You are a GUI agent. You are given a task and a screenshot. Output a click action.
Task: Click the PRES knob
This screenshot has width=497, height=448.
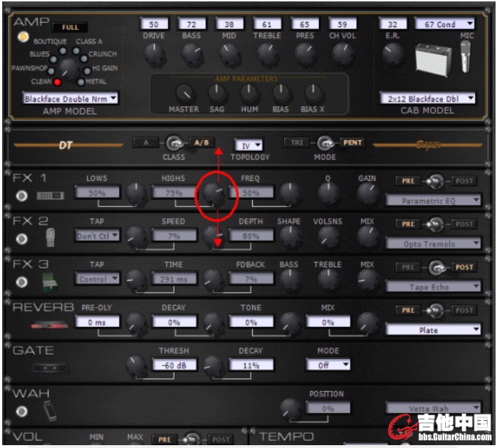305,55
